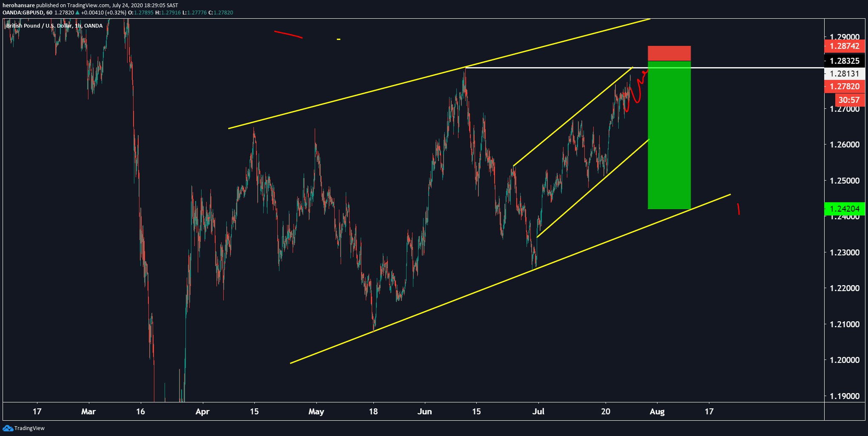Click the TradingView wordmark text

coord(29,428)
